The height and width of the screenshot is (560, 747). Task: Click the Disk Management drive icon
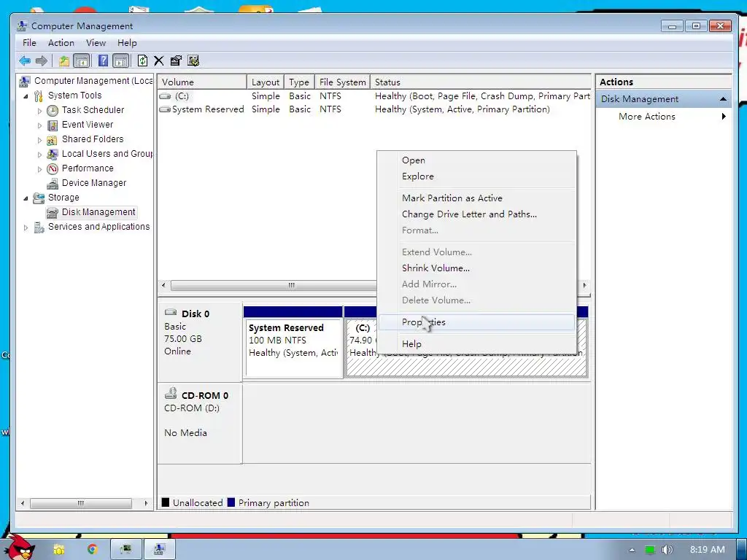[53, 213]
